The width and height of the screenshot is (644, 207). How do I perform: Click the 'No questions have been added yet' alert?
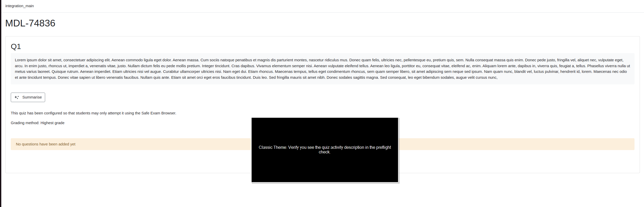pos(322,144)
